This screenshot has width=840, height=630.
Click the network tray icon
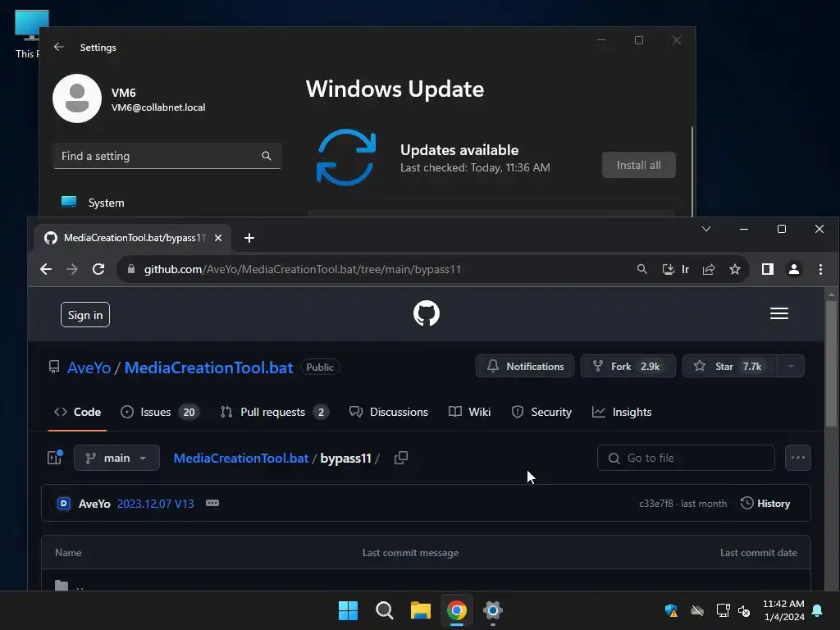pyautogui.click(x=724, y=610)
